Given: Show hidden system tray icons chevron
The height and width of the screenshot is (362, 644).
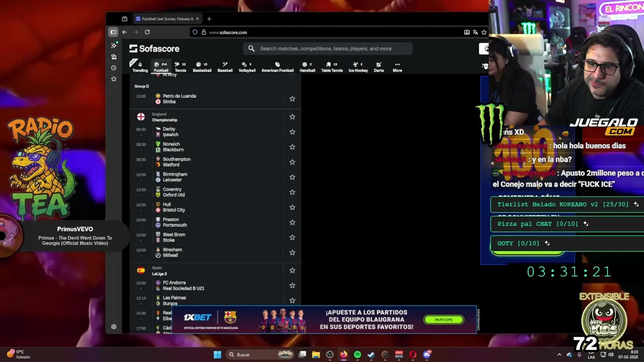Looking at the screenshot, I should [559, 354].
